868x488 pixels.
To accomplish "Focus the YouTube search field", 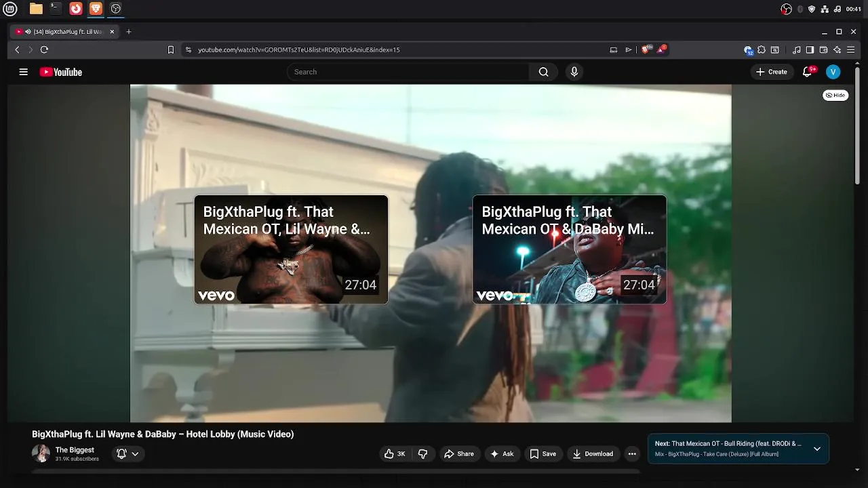I will coord(408,72).
